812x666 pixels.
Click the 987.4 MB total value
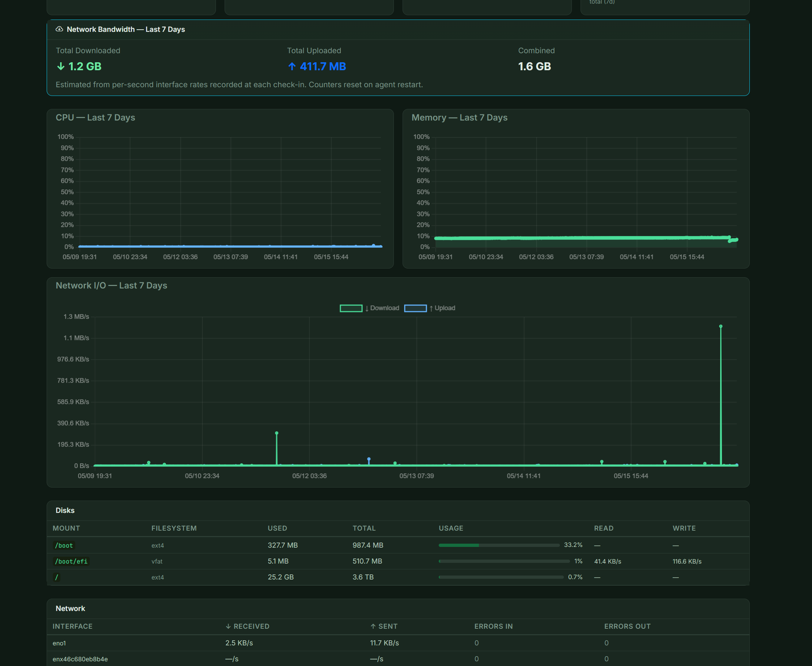tap(368, 545)
